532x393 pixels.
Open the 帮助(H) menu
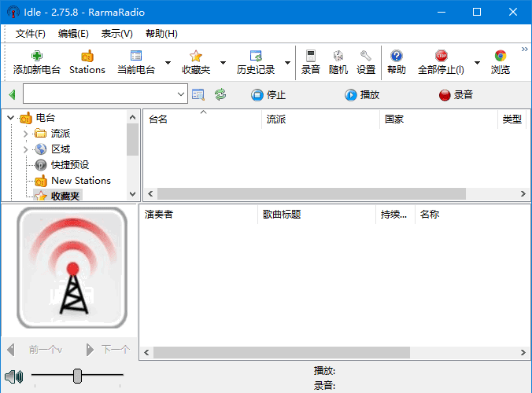click(161, 34)
